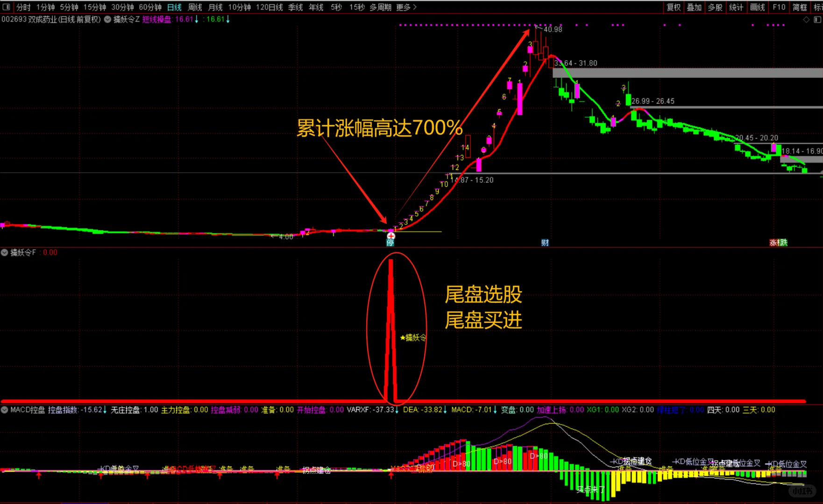Click the 20.45 - 20.20 gap label
This screenshot has height=504, width=823.
point(757,138)
